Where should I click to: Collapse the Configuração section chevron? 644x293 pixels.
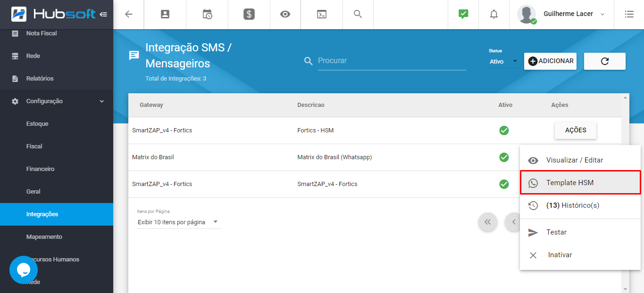(x=101, y=101)
